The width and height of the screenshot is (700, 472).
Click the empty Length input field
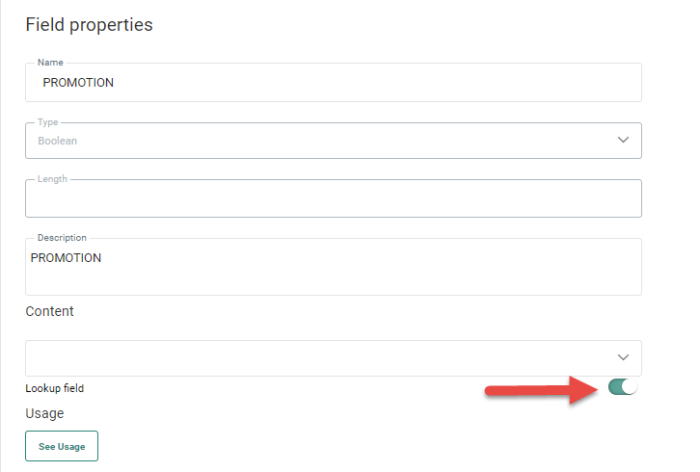click(x=332, y=200)
